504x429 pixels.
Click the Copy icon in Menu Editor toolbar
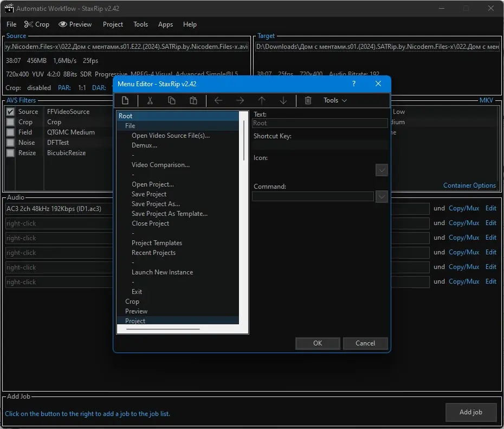[172, 100]
